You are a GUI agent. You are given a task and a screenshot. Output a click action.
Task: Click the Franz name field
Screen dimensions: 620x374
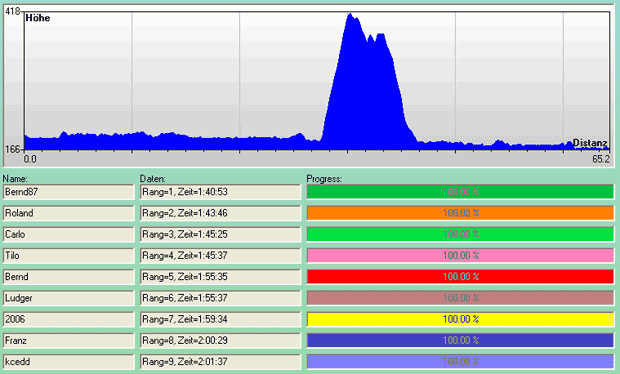point(69,340)
